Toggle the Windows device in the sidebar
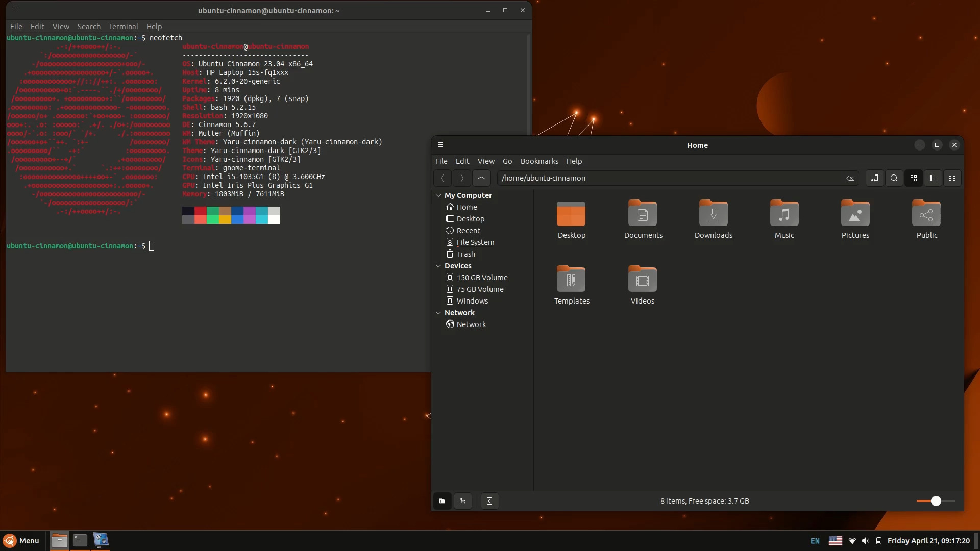 (472, 301)
